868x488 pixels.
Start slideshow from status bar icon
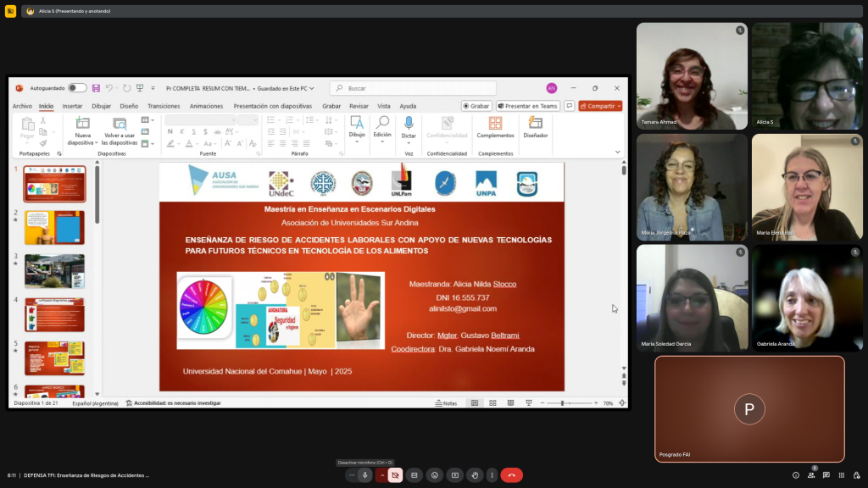click(x=529, y=403)
